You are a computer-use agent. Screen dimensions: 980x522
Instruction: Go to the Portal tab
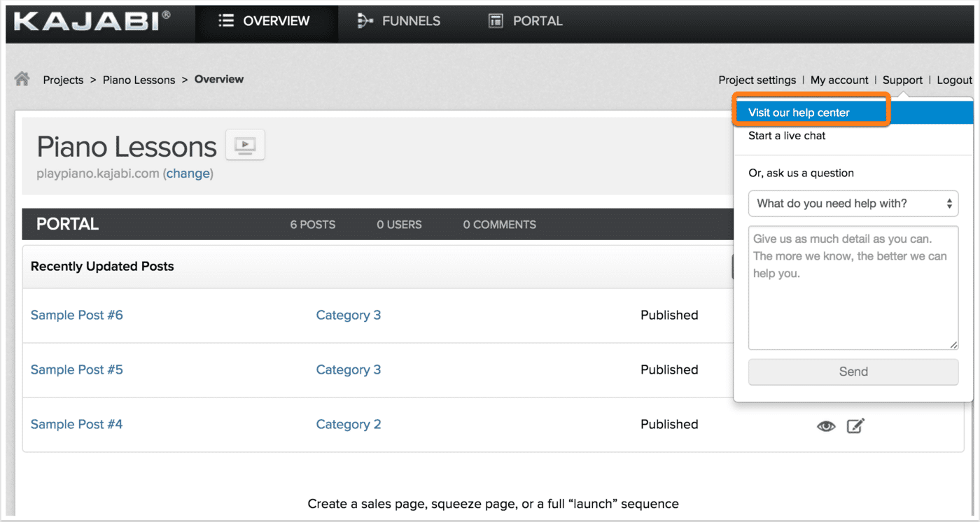525,21
